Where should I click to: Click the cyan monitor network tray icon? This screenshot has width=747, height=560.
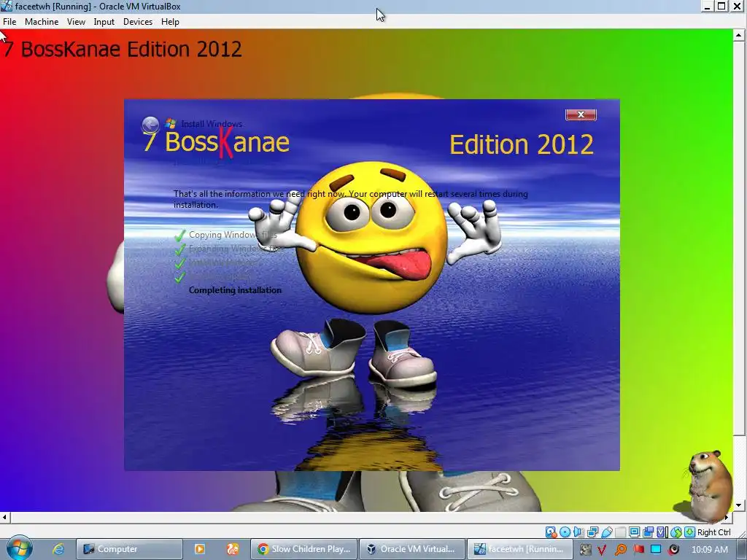656,550
